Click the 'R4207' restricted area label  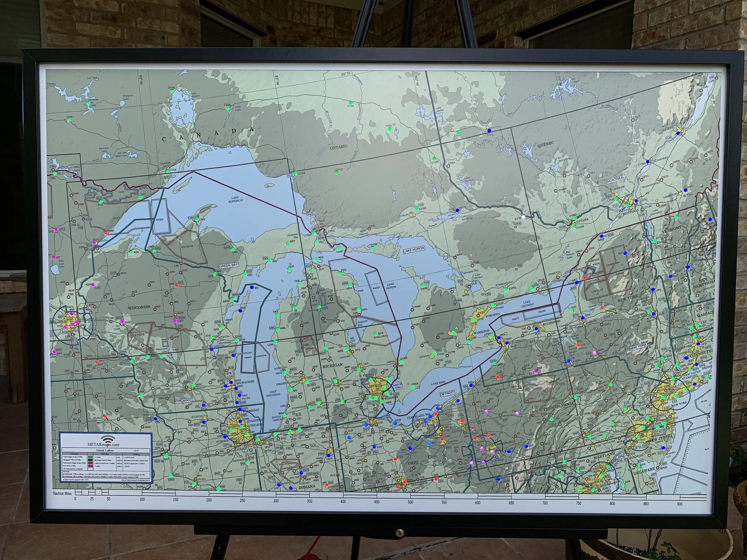coord(376,289)
